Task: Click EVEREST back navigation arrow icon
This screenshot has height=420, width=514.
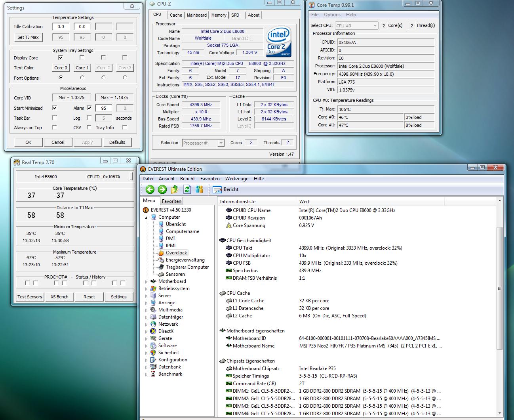Action: tap(150, 189)
